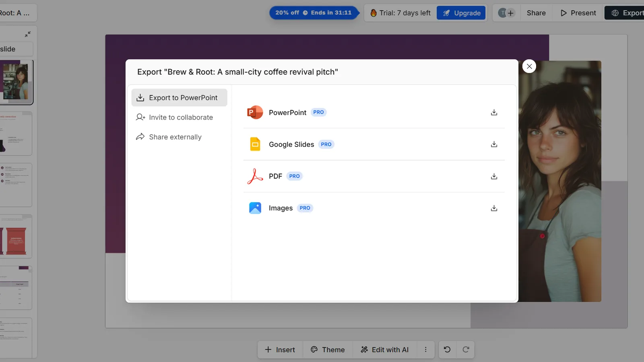Download the PowerPoint export
The width and height of the screenshot is (644, 362).
point(494,113)
